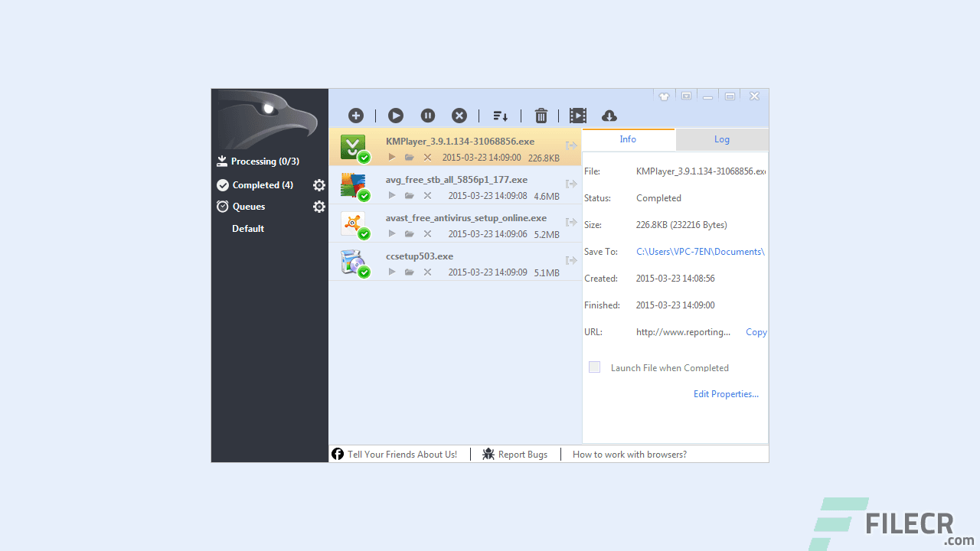Add a new download task

[x=355, y=115]
